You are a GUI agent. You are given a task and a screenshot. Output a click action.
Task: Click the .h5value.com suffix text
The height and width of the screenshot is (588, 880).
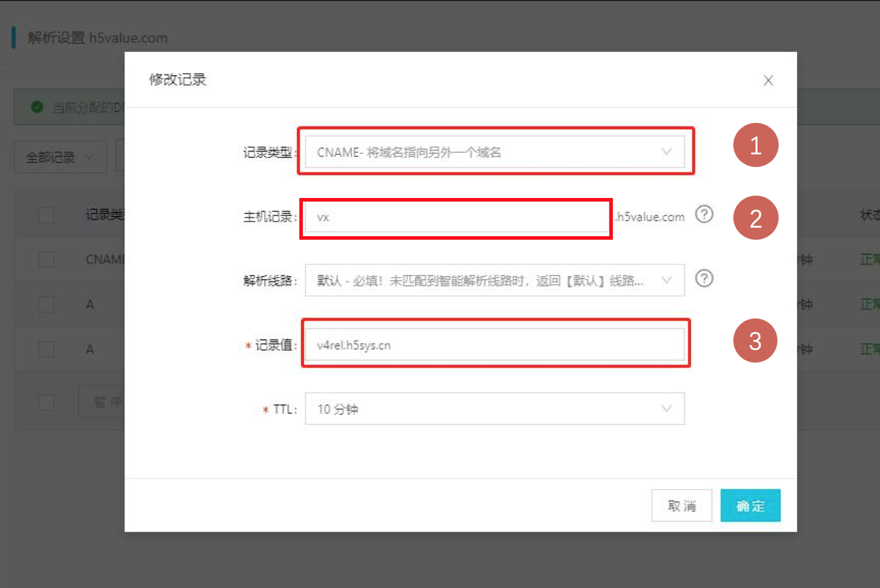[x=650, y=217]
